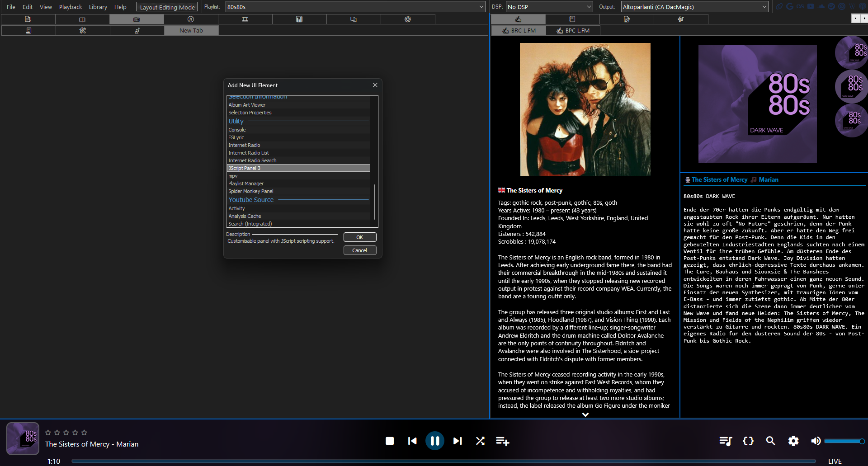
Task: Pause the playing track
Action: (435, 441)
